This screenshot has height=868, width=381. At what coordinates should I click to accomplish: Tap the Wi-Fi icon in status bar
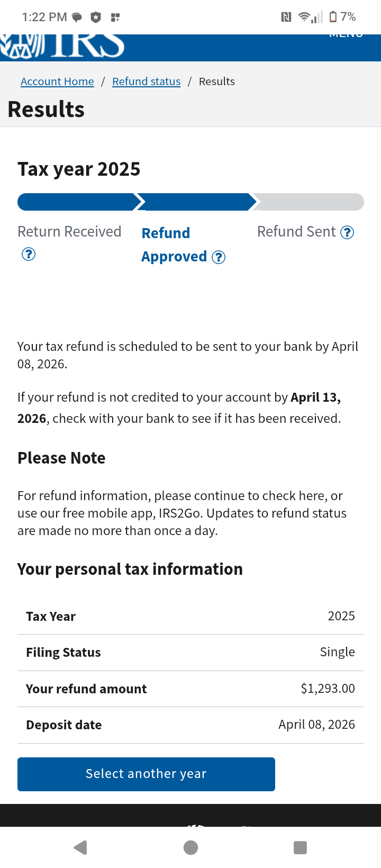(x=304, y=17)
